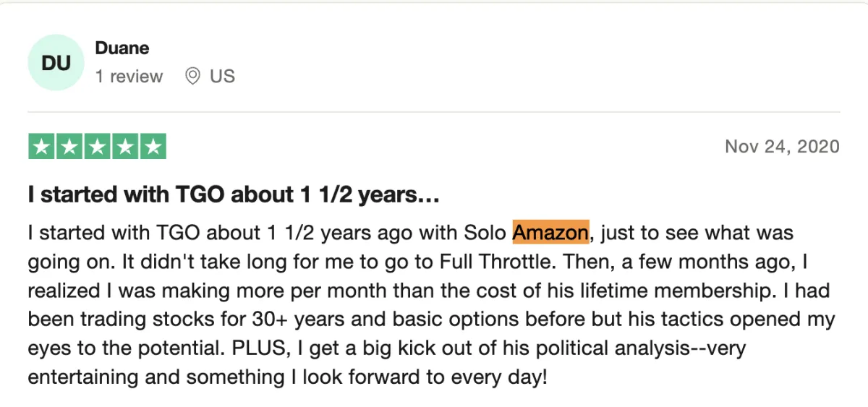Click the '1 review' count text
868x407 pixels.
coord(129,77)
